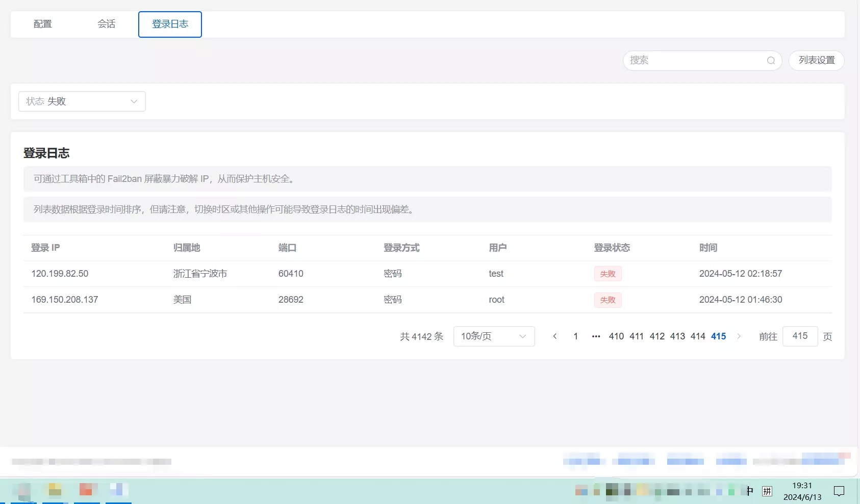The height and width of the screenshot is (504, 860).
Task: Open the 登录日志 tab
Action: (169, 23)
